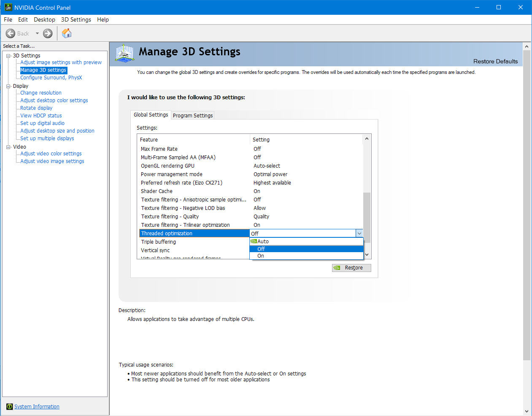This screenshot has width=532, height=416.
Task: Open Adjust video image settings
Action: click(x=52, y=161)
